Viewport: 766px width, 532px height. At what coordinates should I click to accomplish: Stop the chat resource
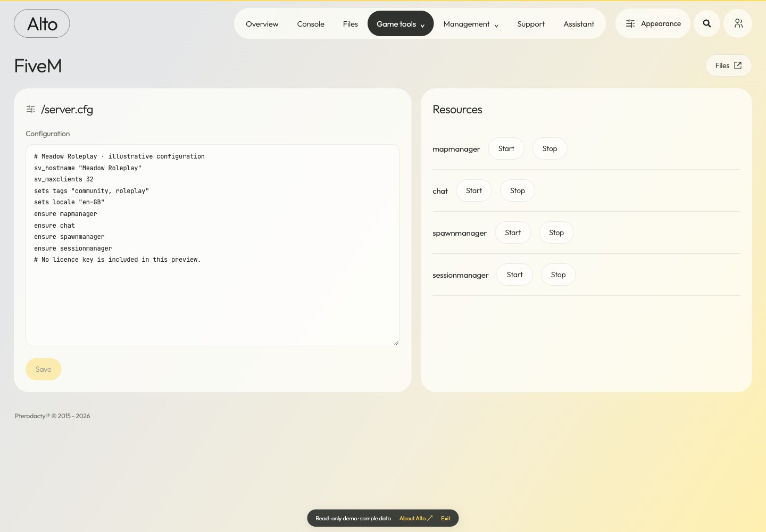pos(517,190)
